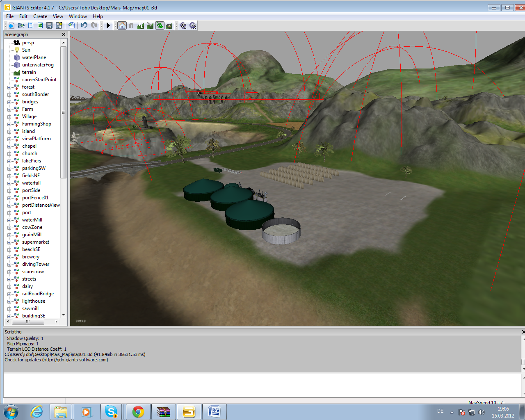Select the underwaterFog node
Viewport: 525px width, 420px height.
pos(38,65)
